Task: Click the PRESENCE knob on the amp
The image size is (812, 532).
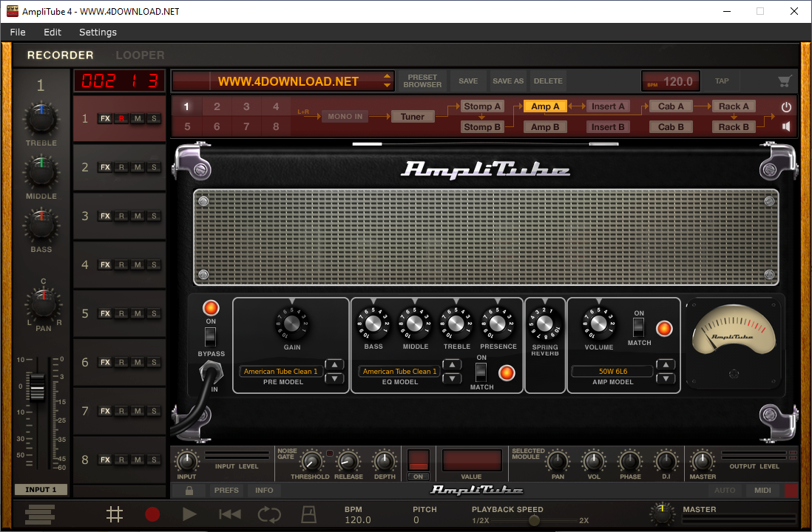Action: pyautogui.click(x=497, y=324)
